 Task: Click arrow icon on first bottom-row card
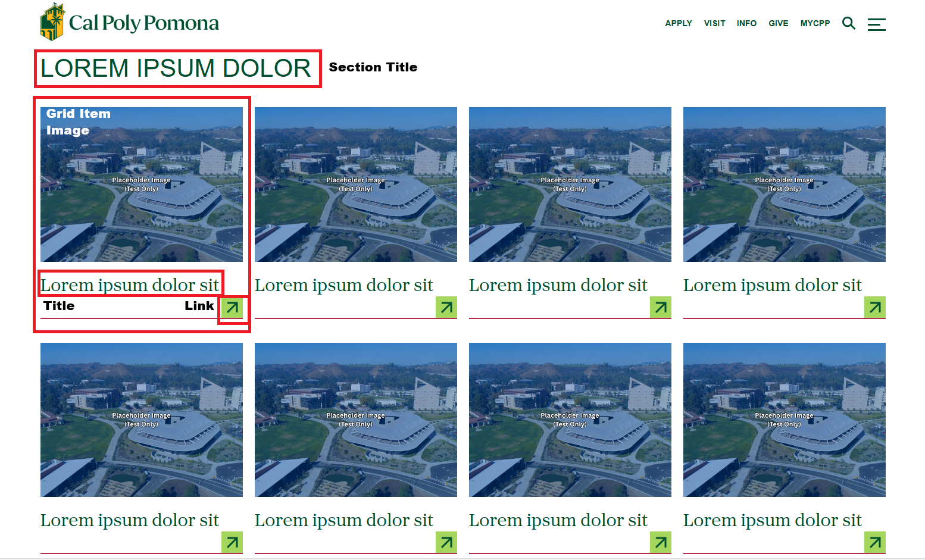(x=232, y=542)
